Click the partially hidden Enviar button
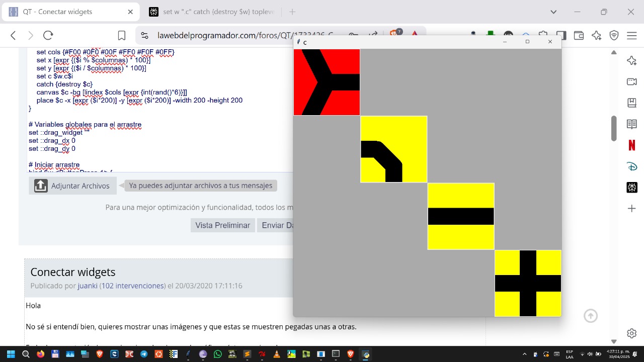The image size is (644, 362). 275,225
